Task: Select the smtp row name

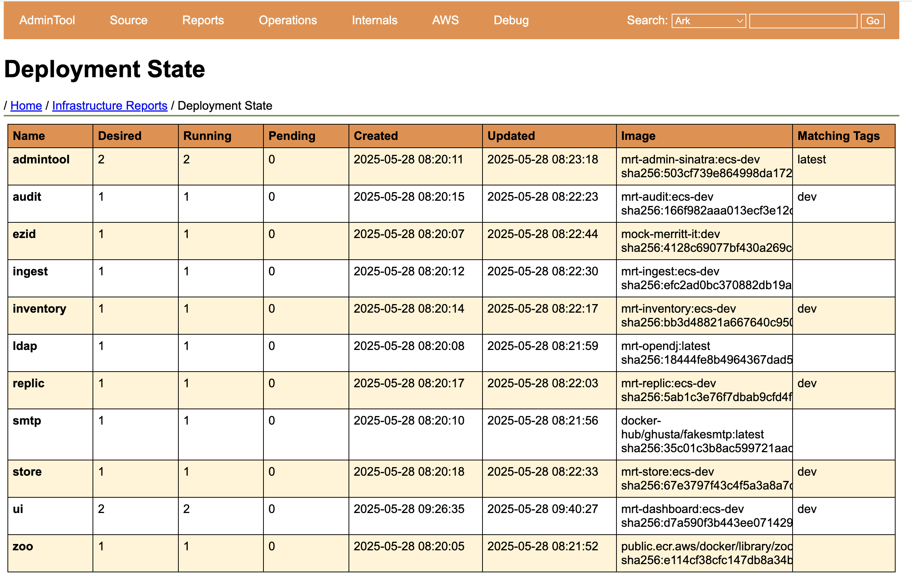Action: [x=27, y=421]
